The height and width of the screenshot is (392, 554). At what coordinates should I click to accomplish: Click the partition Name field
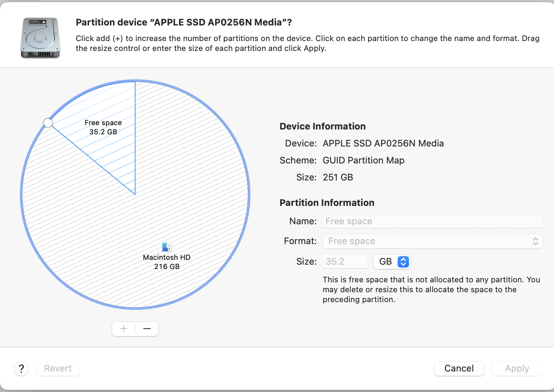[x=432, y=221]
